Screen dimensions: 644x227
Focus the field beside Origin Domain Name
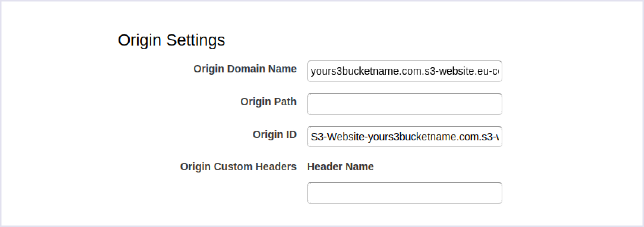pos(404,71)
